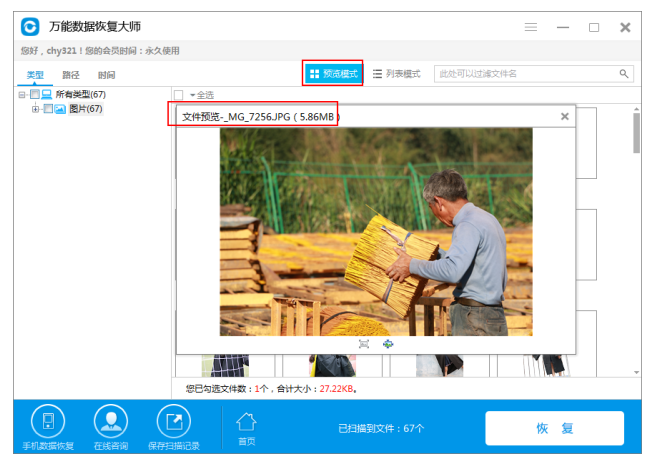Click the picture folder icon
Viewport: 657px width, 465px height.
point(60,109)
